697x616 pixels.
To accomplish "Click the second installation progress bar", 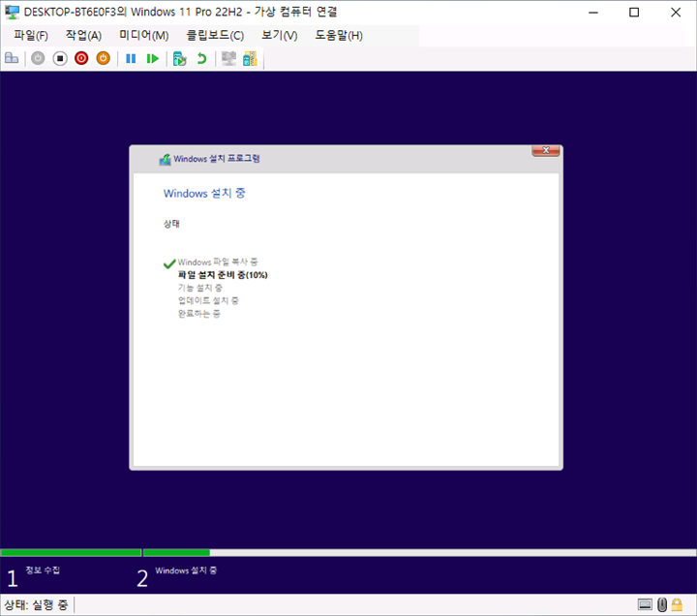I will pos(419,553).
